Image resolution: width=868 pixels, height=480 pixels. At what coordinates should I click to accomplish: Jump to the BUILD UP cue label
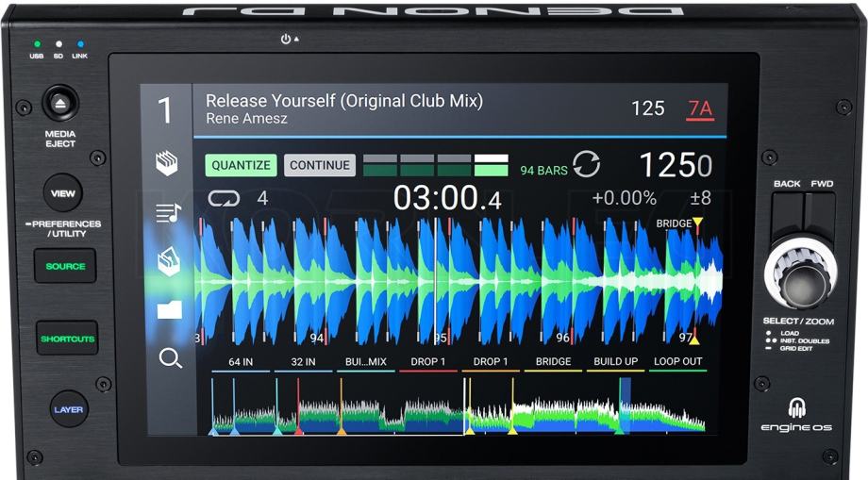(x=615, y=362)
